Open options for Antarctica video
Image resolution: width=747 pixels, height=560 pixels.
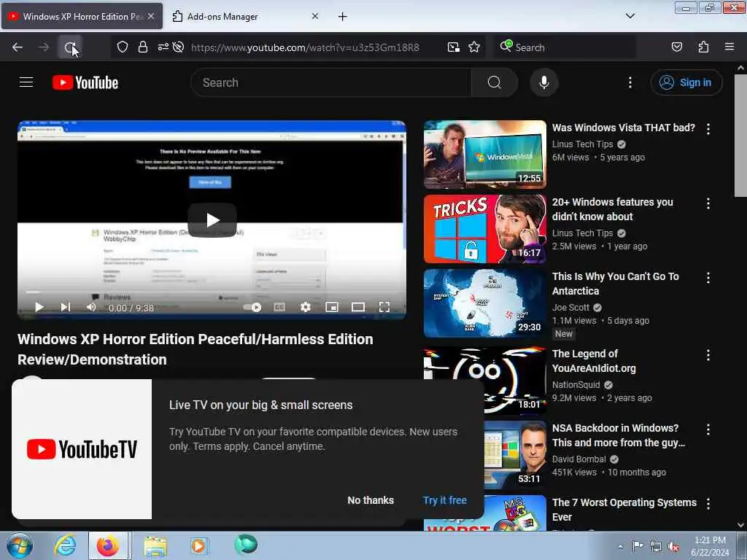(x=708, y=278)
